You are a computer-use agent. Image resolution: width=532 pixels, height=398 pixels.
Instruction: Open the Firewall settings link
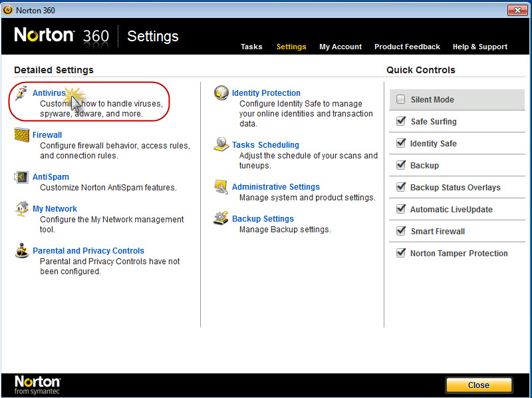pyautogui.click(x=47, y=135)
